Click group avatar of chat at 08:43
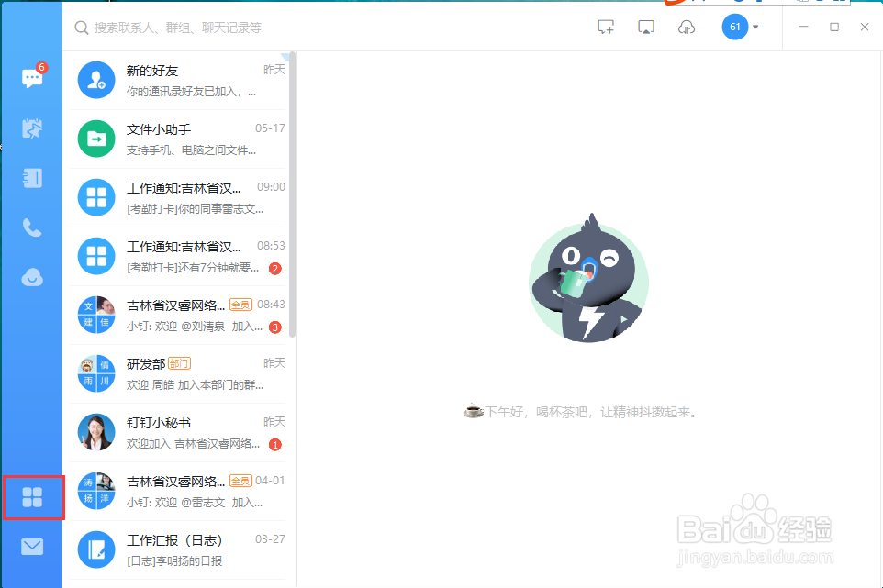This screenshot has height=588, width=883. pos(96,316)
